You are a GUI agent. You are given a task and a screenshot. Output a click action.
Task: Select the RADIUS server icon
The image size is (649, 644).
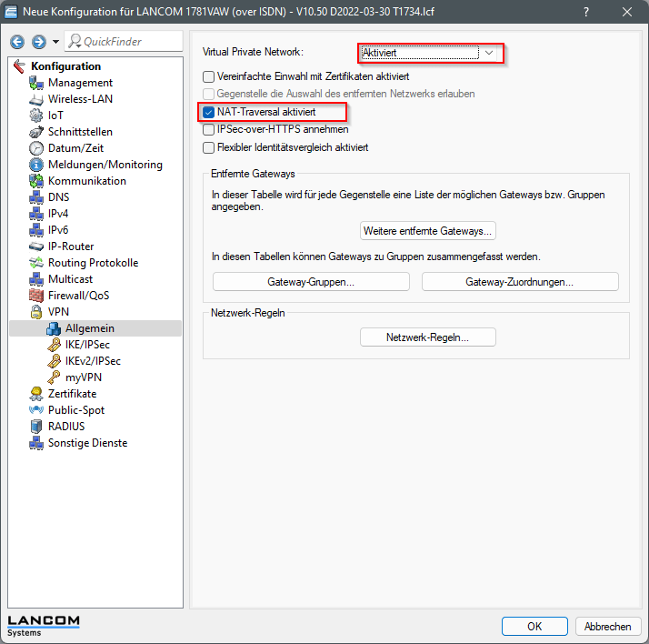36,427
